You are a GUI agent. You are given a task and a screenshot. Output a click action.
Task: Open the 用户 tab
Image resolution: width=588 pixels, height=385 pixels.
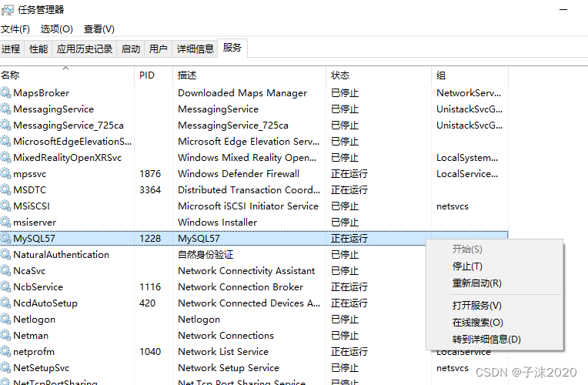(x=159, y=49)
